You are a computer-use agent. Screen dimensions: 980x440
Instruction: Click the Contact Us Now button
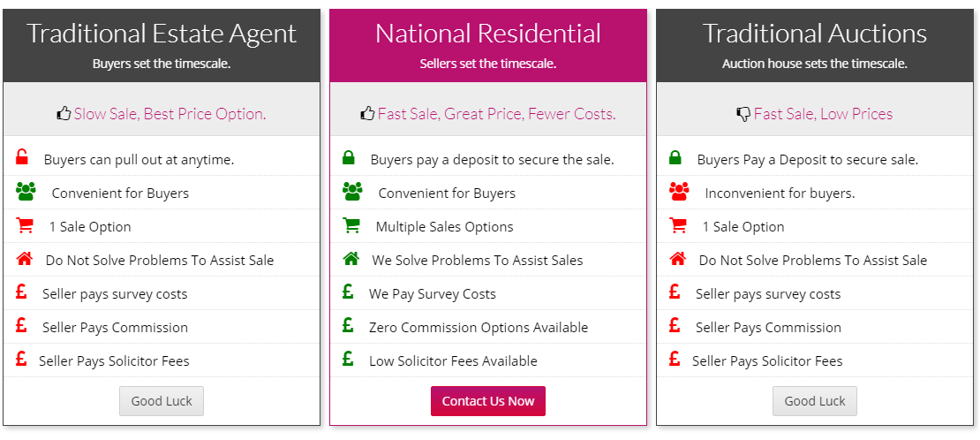pos(488,401)
